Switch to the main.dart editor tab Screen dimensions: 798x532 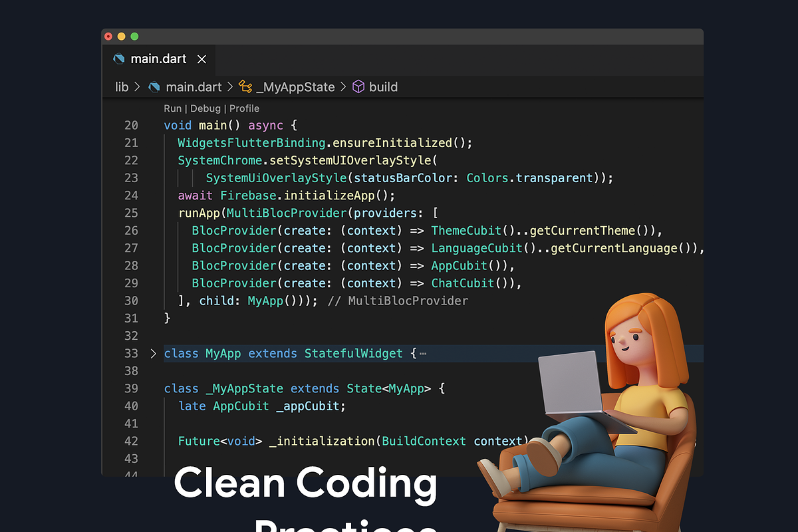click(x=159, y=59)
